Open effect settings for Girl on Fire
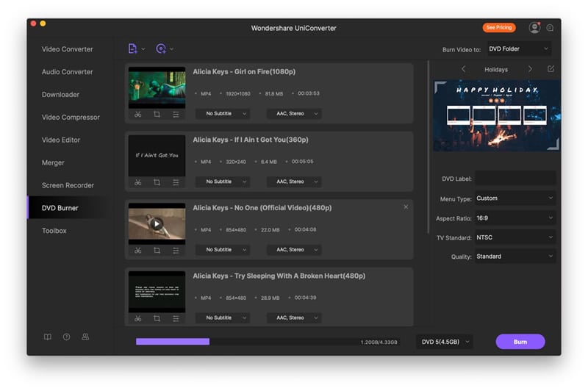The width and height of the screenshot is (588, 391). point(176,115)
